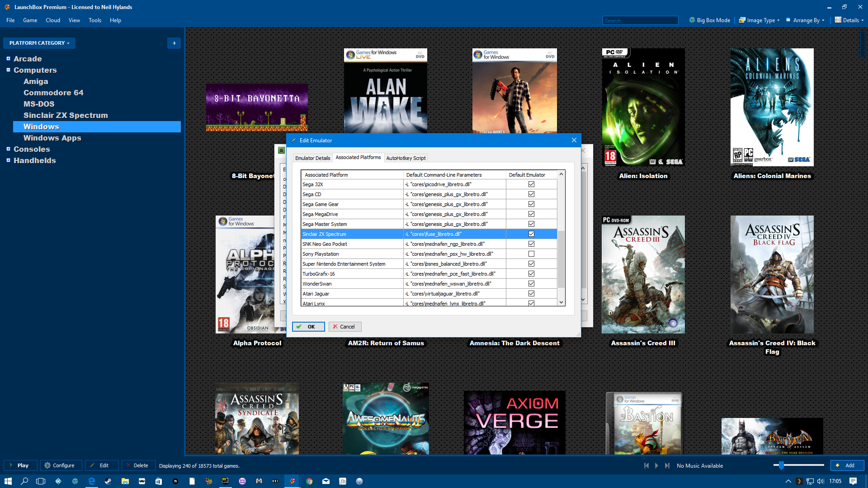868x488 pixels.
Task: Select the Alien: Isolation cover
Action: click(x=643, y=108)
